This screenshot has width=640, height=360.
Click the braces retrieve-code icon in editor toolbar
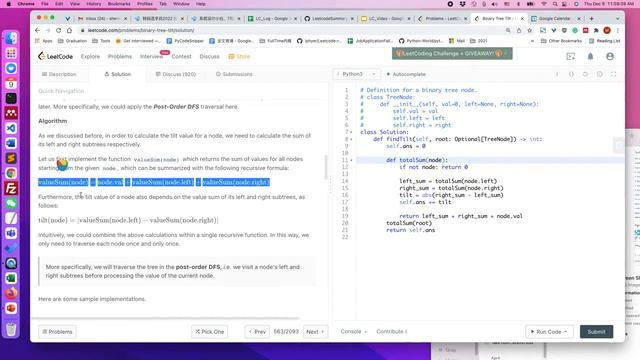coord(571,74)
